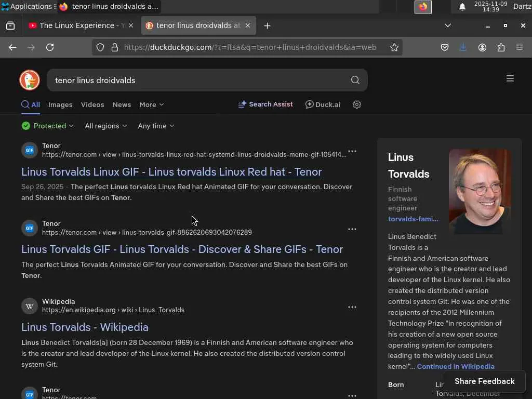Click the Dartz user label in the panel
The image size is (532, 399).
click(x=522, y=6)
